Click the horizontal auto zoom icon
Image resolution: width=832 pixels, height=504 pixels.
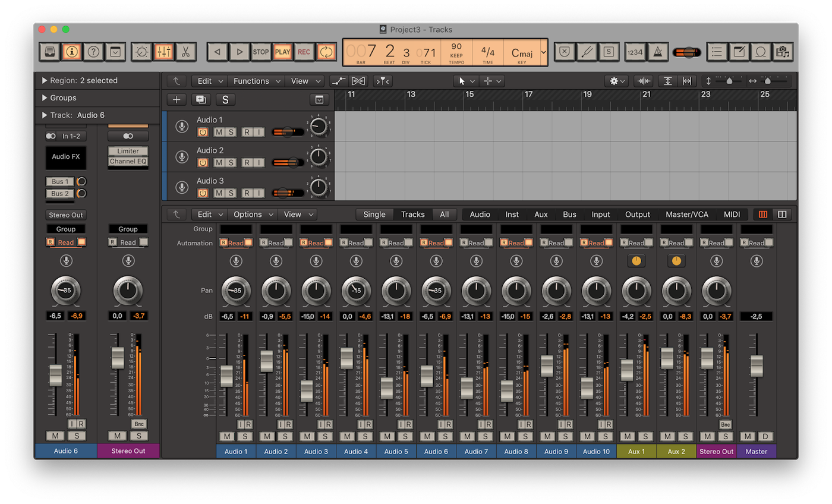click(687, 81)
